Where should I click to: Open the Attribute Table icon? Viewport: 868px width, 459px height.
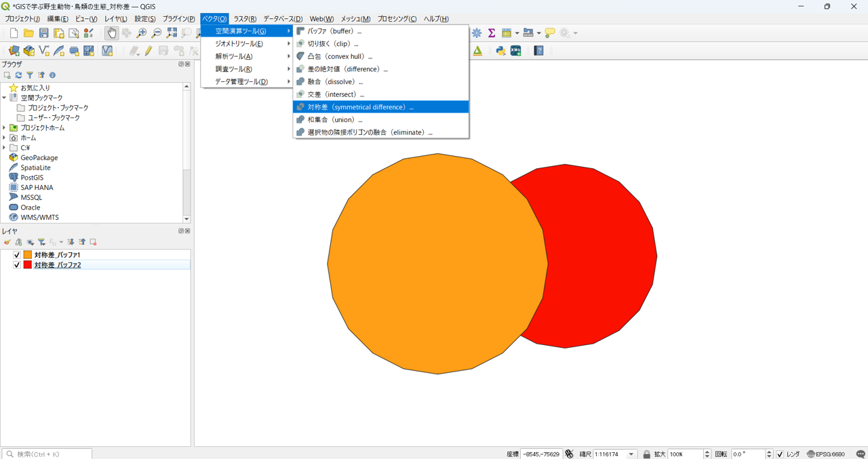click(x=506, y=33)
